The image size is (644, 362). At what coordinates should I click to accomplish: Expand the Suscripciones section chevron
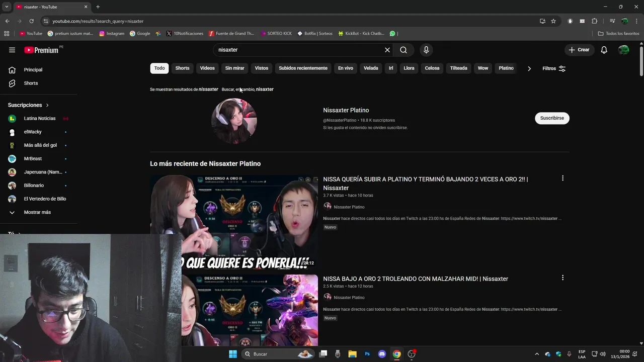[x=47, y=105]
